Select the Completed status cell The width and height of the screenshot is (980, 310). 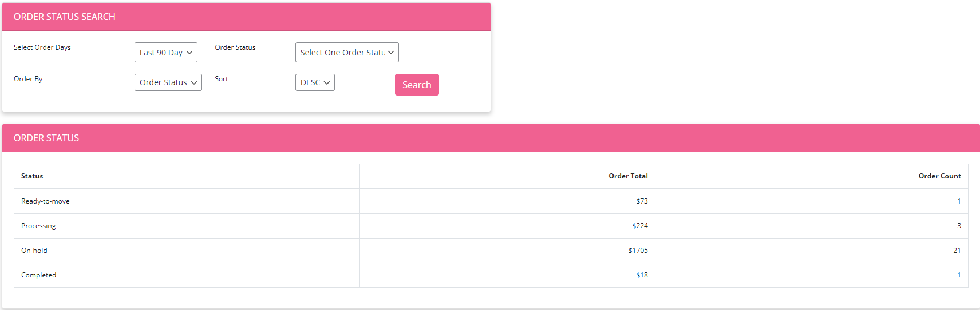point(38,275)
